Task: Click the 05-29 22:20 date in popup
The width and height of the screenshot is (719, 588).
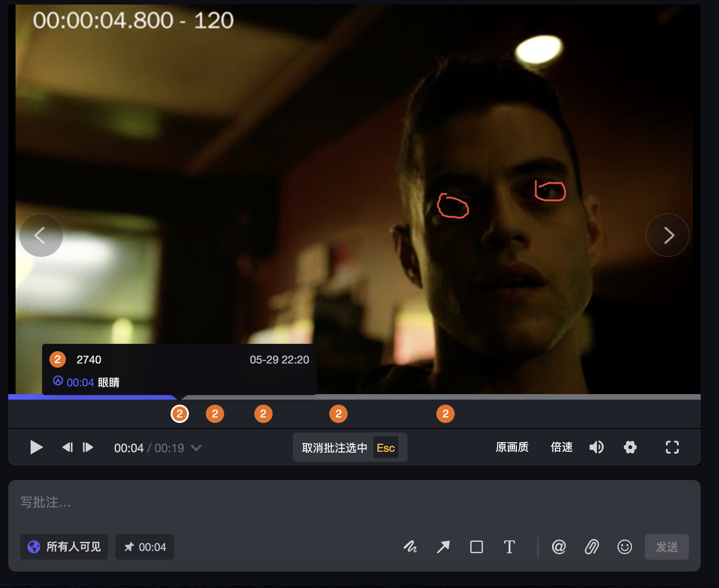Action: tap(279, 360)
